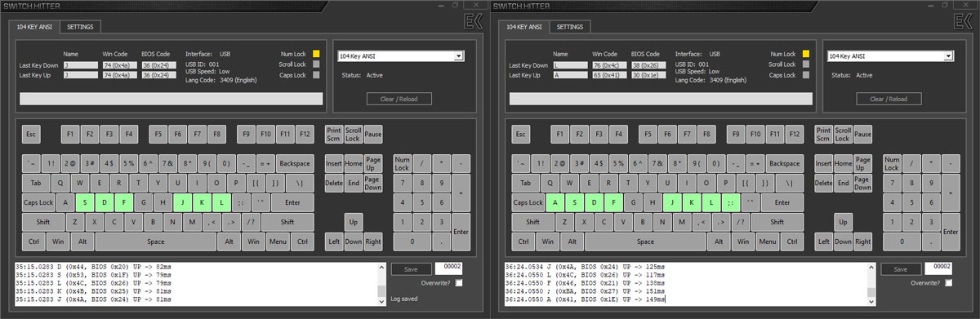Click Backspace key in left window
Viewport: 980px width, 319px height.
[294, 163]
